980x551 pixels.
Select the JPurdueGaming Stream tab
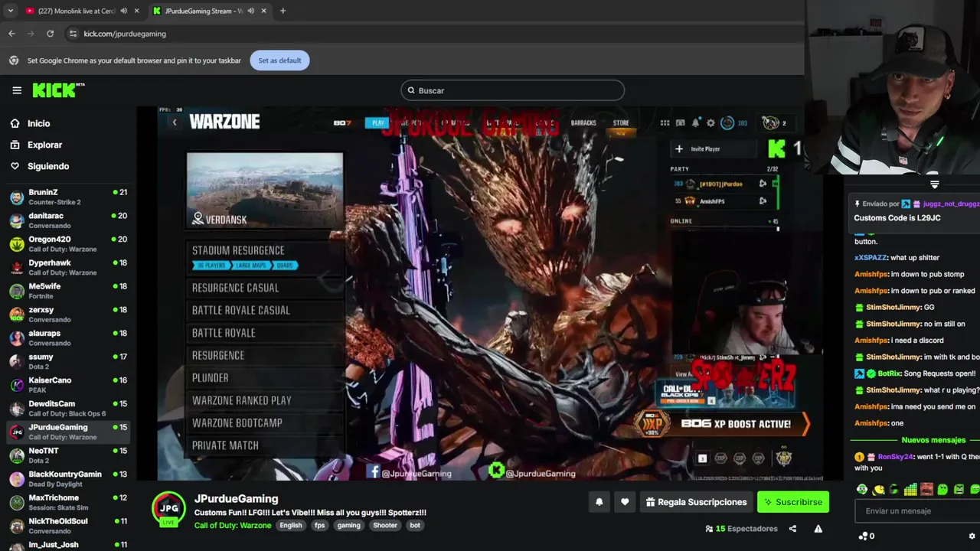[208, 11]
